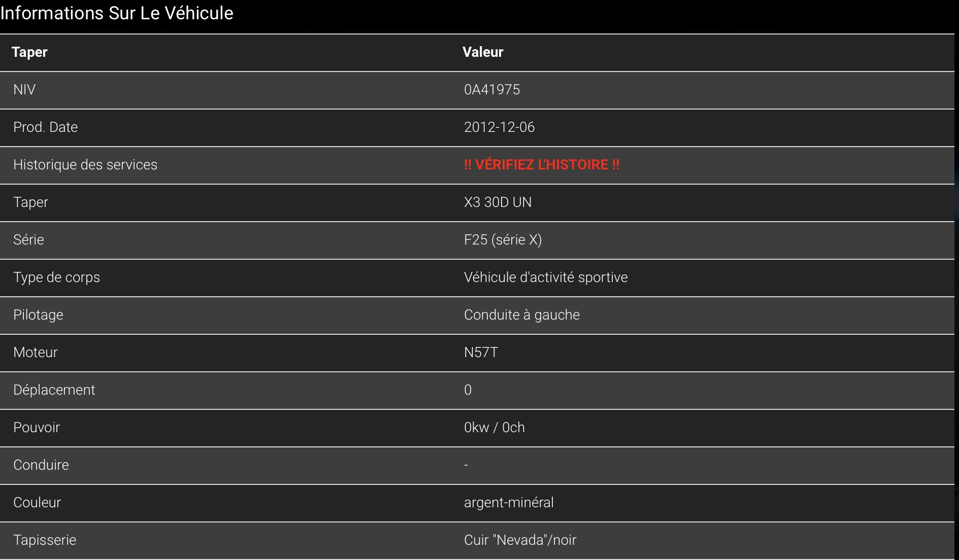Click the Tapisserie row label
The height and width of the screenshot is (560, 959).
coord(45,540)
